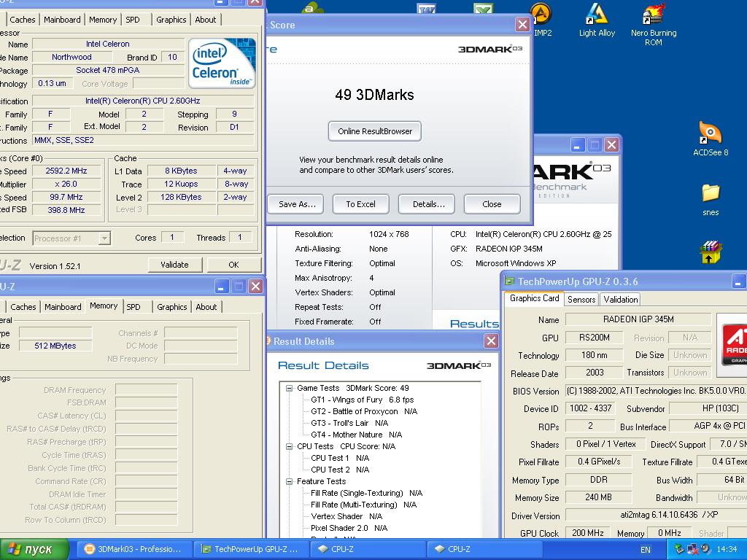Click the GPU-Z window title icon
The height and width of the screenshot is (560, 747).
click(510, 281)
